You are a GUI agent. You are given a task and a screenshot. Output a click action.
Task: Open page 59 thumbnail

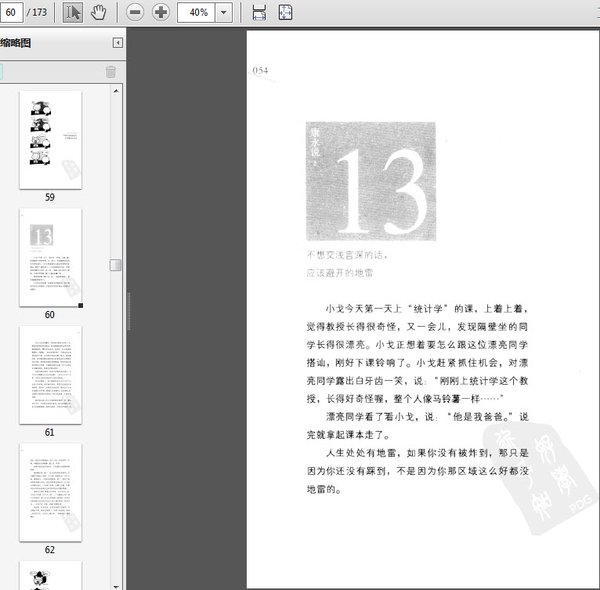pyautogui.click(x=50, y=140)
